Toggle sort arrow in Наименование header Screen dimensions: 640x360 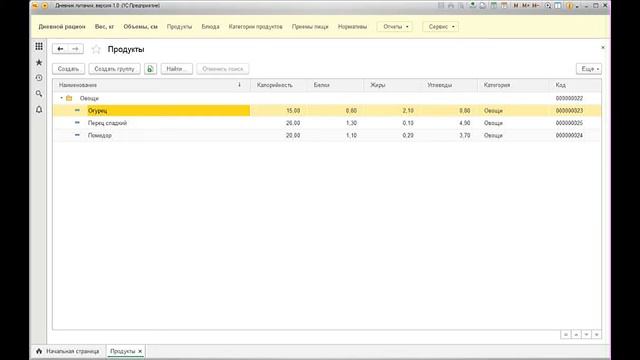coord(240,85)
